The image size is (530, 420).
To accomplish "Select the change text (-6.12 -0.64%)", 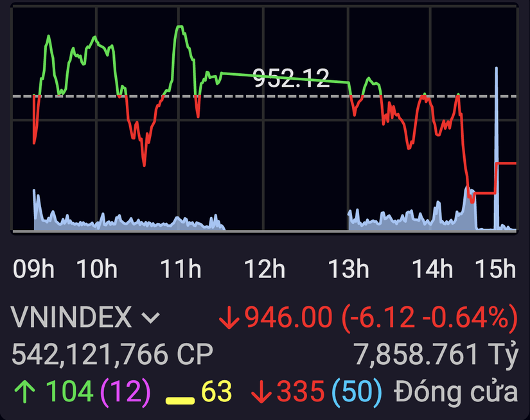I will (430, 317).
